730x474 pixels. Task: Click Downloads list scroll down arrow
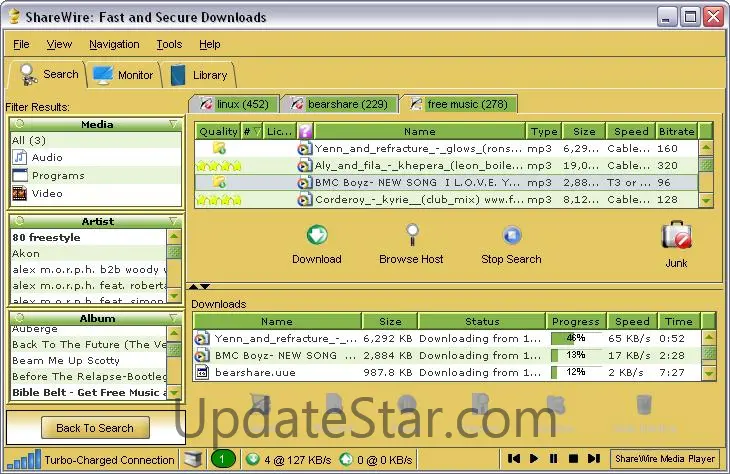click(709, 373)
